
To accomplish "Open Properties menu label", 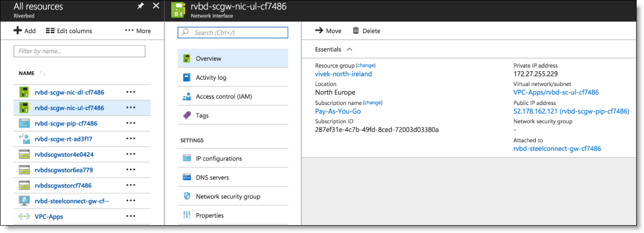I will [x=210, y=215].
